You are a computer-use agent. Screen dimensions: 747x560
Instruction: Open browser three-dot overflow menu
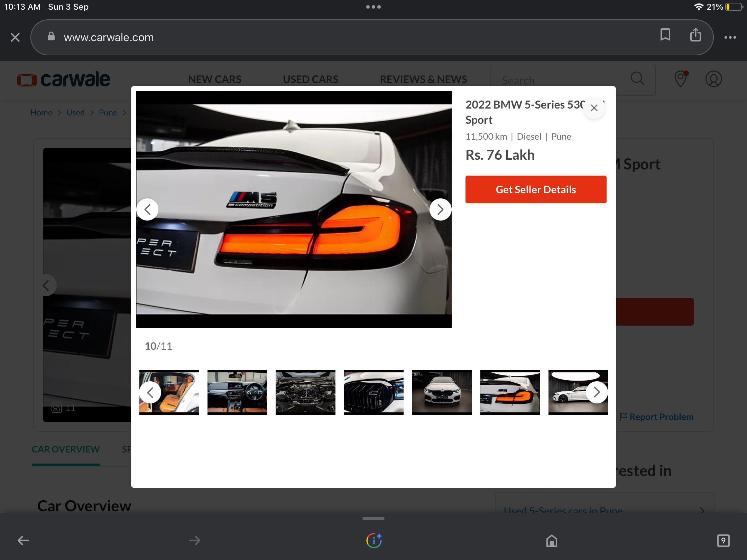730,37
